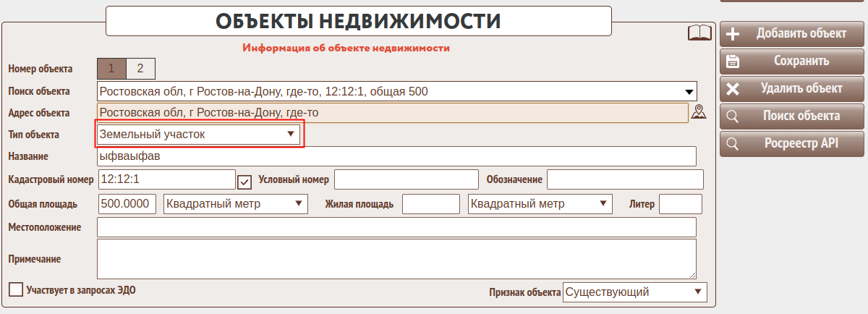Expand the Тип объекта dropdown
This screenshot has width=868, height=314.
(199, 135)
